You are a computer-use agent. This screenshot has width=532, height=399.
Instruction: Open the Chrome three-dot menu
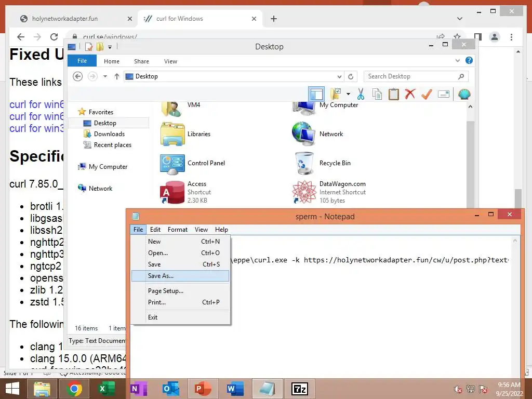(511, 37)
